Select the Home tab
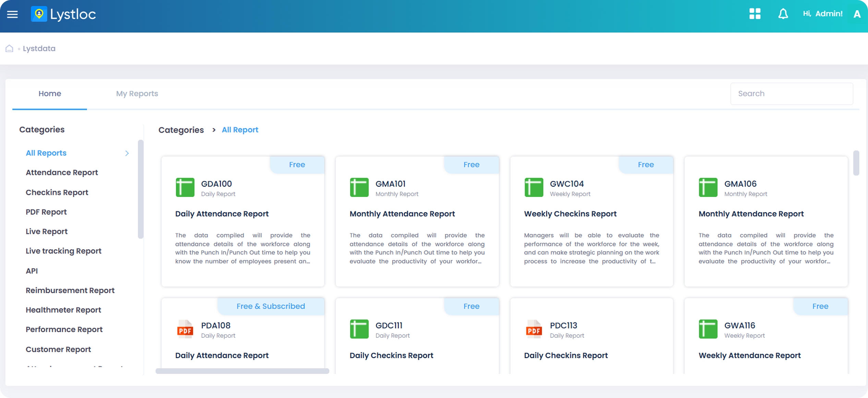This screenshot has height=398, width=868. click(x=50, y=94)
